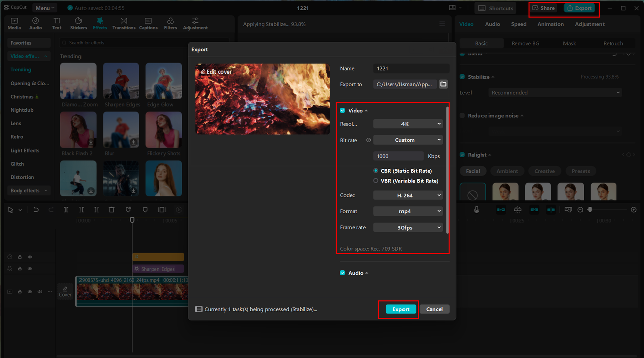
Task: Click the undo arrow in timeline toolbar
Action: 36,210
